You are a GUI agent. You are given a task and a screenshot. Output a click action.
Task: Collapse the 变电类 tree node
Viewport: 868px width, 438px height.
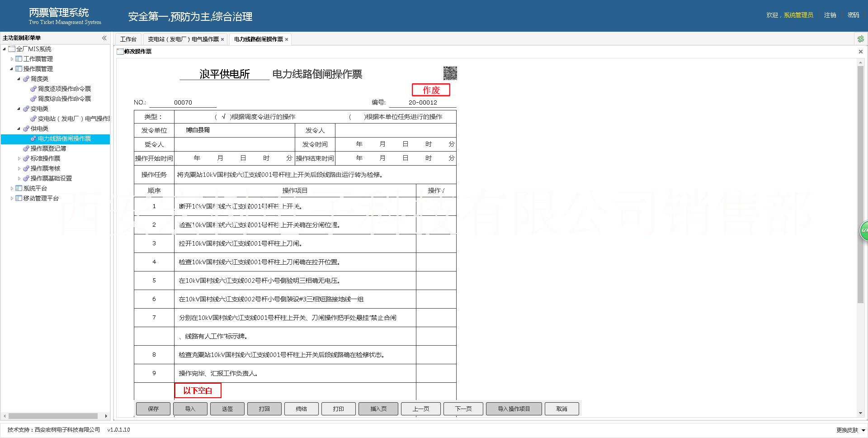[x=19, y=109]
